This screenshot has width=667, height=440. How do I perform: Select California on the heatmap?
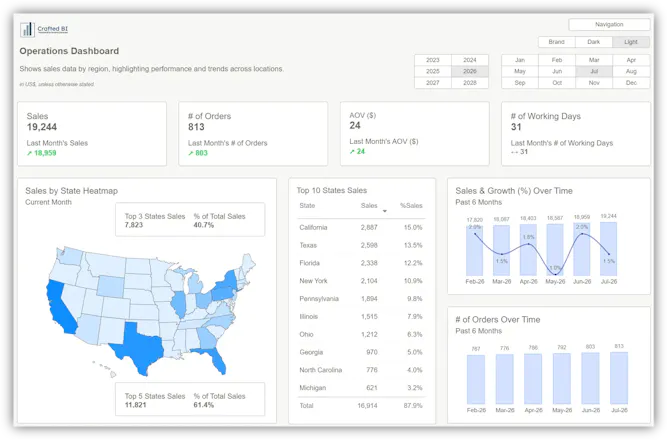[61, 307]
